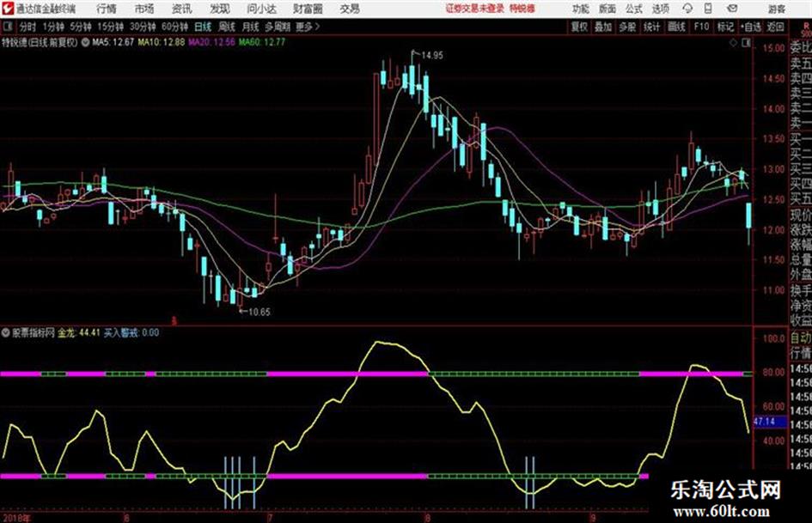Viewport: 812px width, 523px height.
Task: Select the 周线 weekly period tab
Action: [227, 27]
